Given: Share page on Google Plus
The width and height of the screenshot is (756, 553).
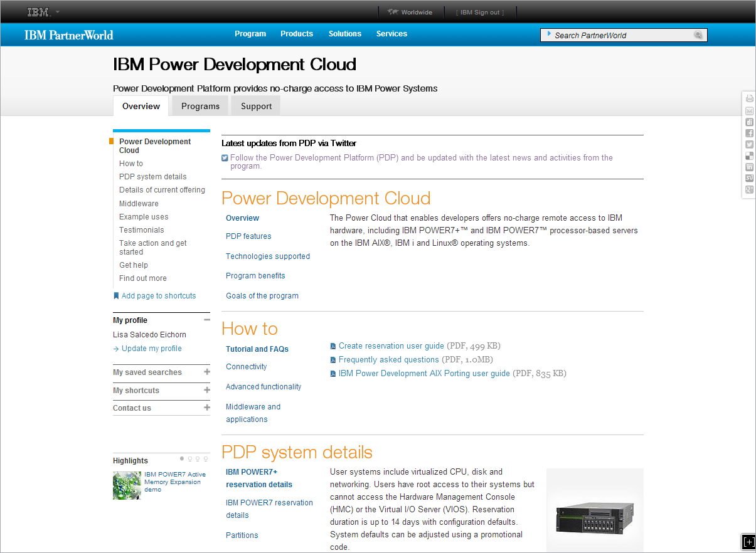Looking at the screenshot, I should [749, 189].
